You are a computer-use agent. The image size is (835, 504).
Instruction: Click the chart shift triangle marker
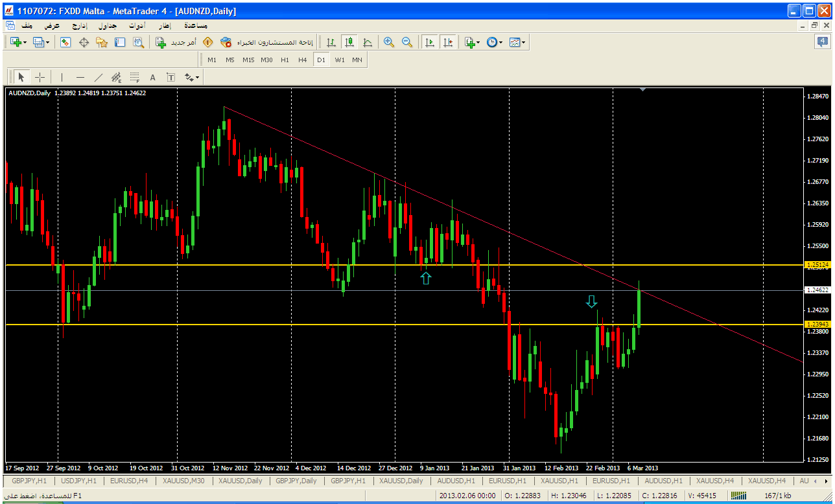(x=642, y=89)
